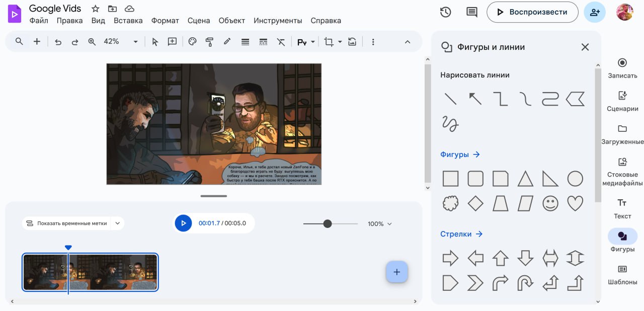Open the theme palette icon
644x311 pixels.
tap(192, 42)
